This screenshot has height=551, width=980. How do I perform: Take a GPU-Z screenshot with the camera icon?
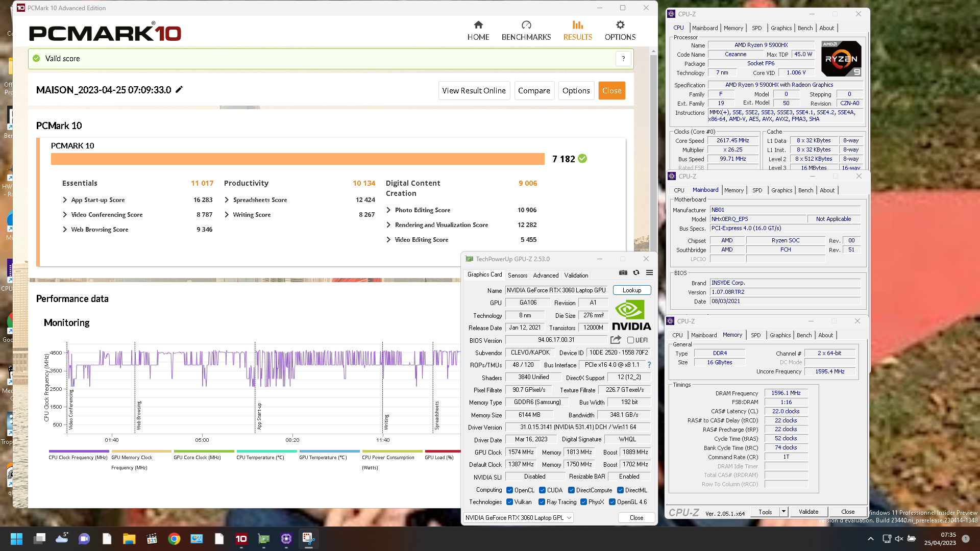623,272
